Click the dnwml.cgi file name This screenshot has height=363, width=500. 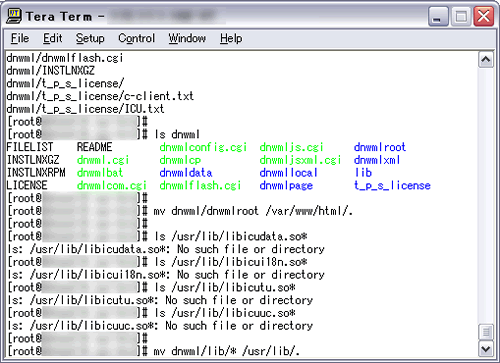pyautogui.click(x=103, y=160)
